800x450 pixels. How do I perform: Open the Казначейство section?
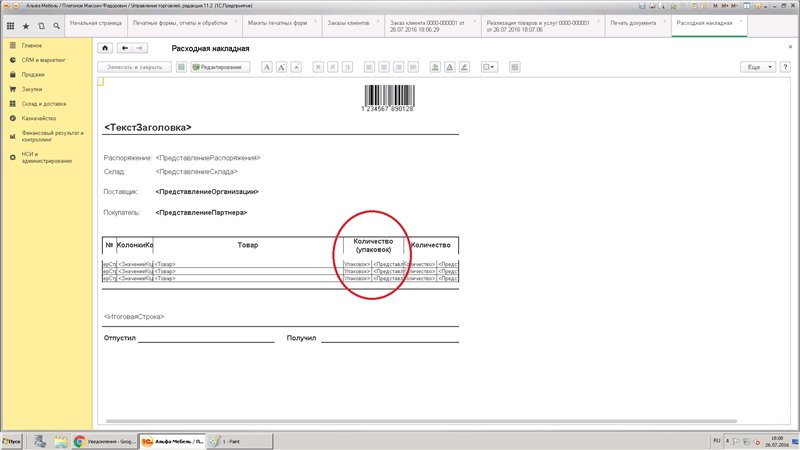(x=37, y=118)
